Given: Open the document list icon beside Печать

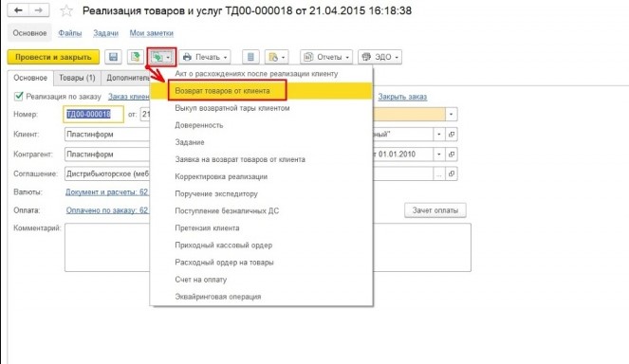Looking at the screenshot, I should [250, 57].
